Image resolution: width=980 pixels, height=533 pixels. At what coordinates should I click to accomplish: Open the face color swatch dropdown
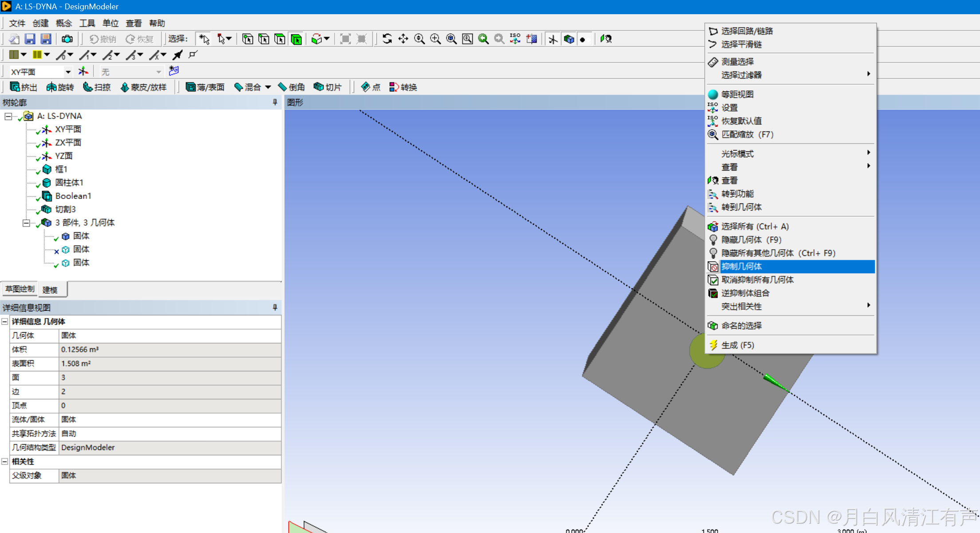[24, 55]
